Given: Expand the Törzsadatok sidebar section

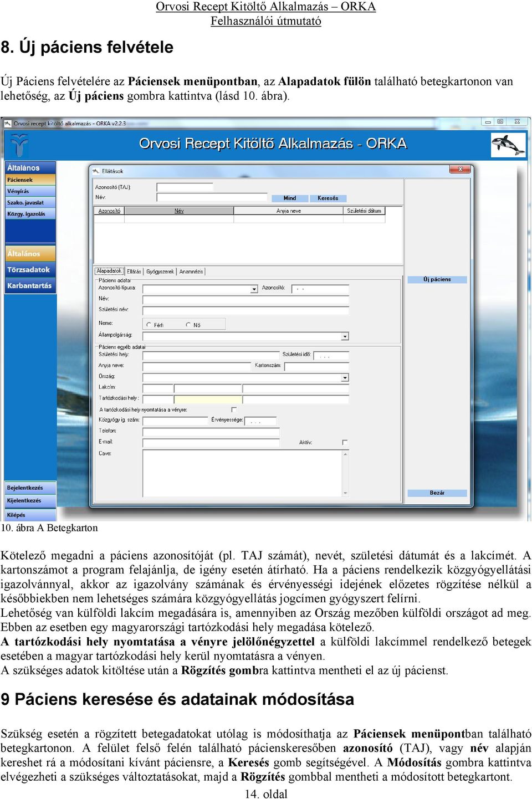Looking at the screenshot, I should tap(30, 270).
